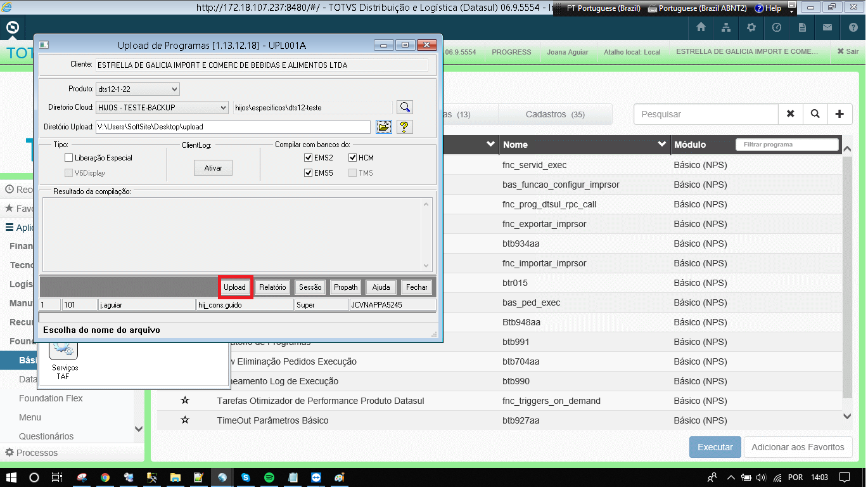Expand the Nome column sort chevron
This screenshot has width=868, height=487.
point(661,145)
